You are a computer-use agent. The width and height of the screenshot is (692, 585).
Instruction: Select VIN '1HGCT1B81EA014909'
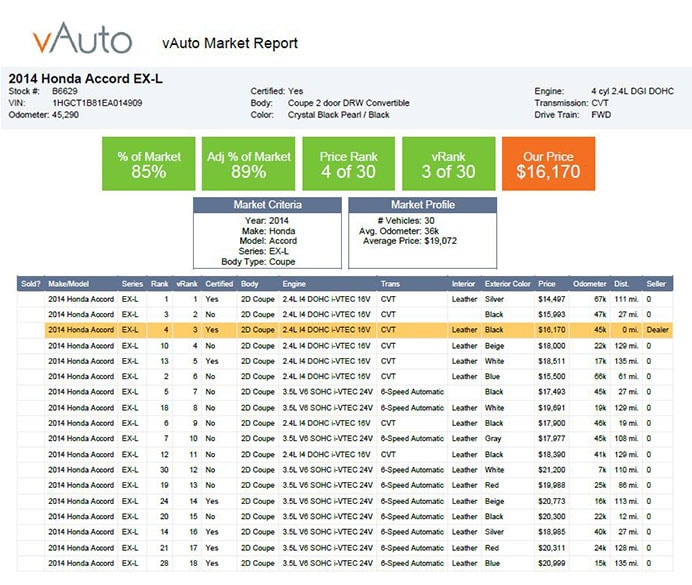tap(97, 103)
